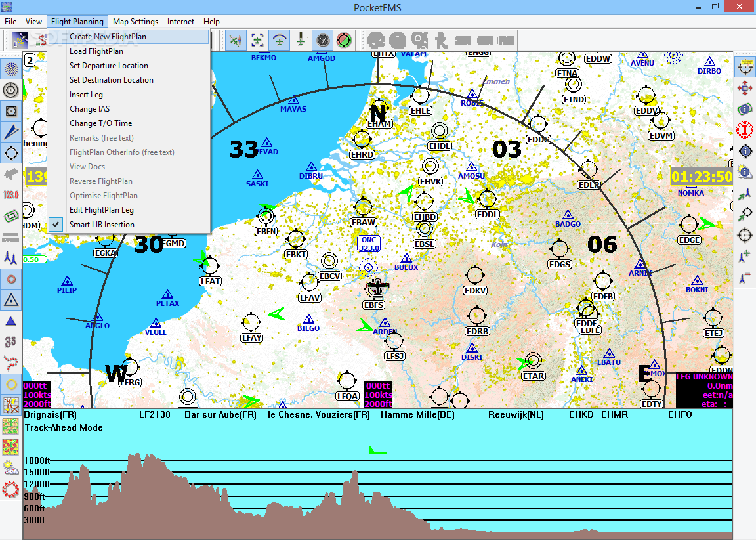This screenshot has height=541, width=756.
Task: Open the View menu
Action: (x=33, y=22)
